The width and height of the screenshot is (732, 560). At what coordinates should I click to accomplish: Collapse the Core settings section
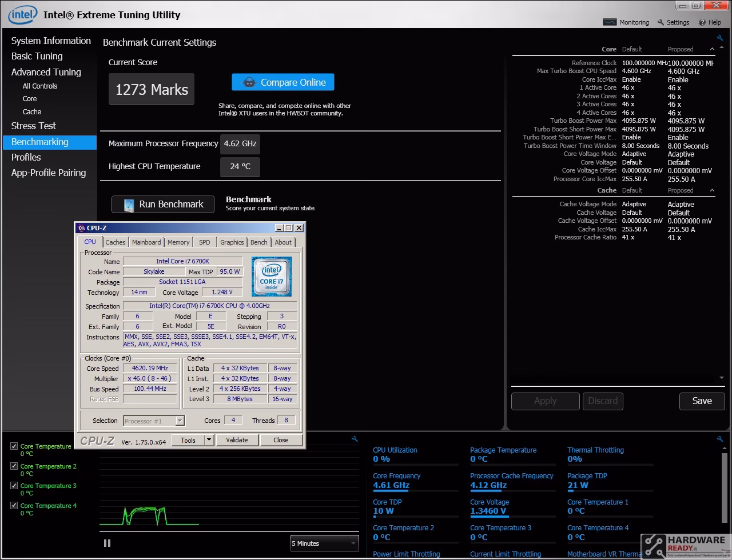pyautogui.click(x=712, y=49)
